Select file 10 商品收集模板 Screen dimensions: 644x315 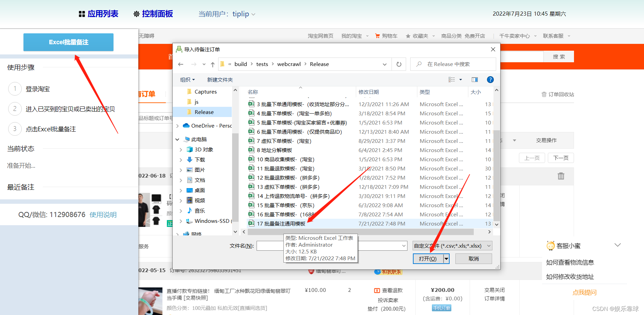[x=286, y=160]
